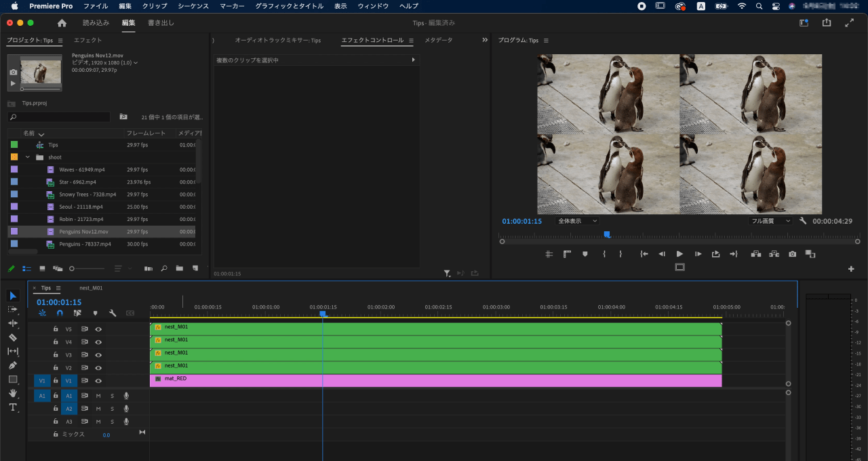Screen dimensions: 868x461
Task: Toggle visibility of track V1
Action: [98, 381]
